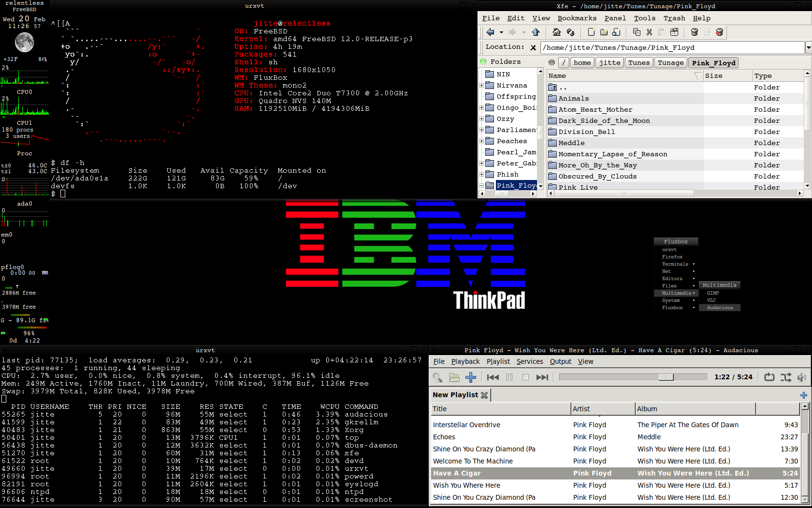This screenshot has height=508, width=812.
Task: Click the cut scissors icon in Xfe
Action: 649,32
